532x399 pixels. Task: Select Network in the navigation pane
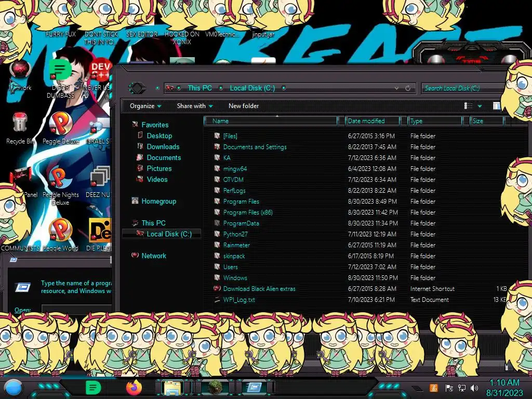[x=154, y=256]
